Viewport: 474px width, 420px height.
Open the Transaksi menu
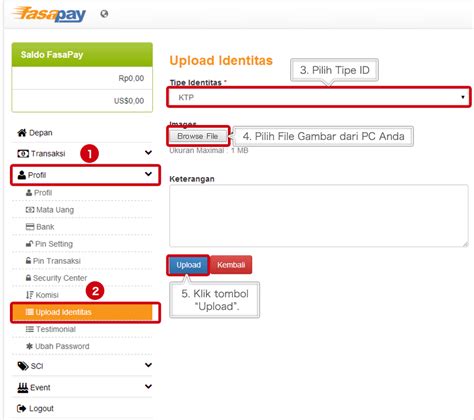(x=82, y=154)
